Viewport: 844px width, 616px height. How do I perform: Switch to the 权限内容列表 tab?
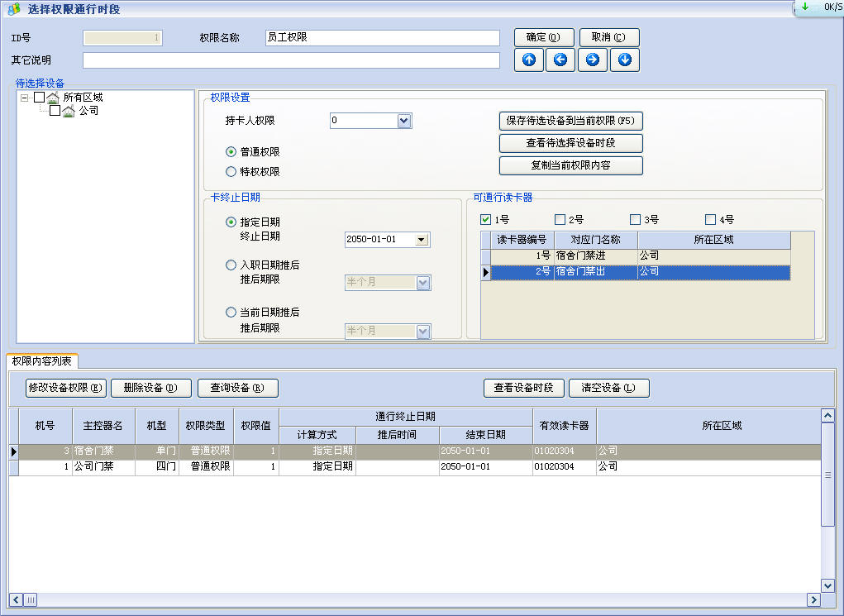41,361
